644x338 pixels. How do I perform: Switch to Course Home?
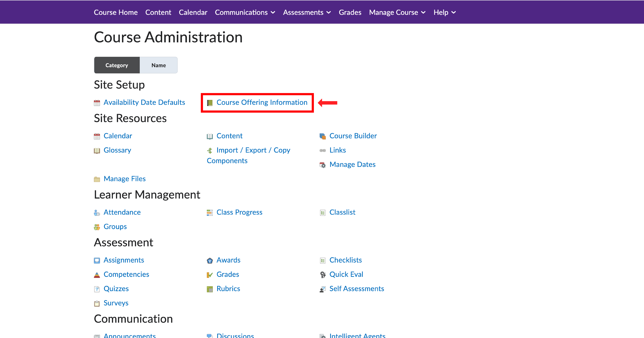(116, 12)
